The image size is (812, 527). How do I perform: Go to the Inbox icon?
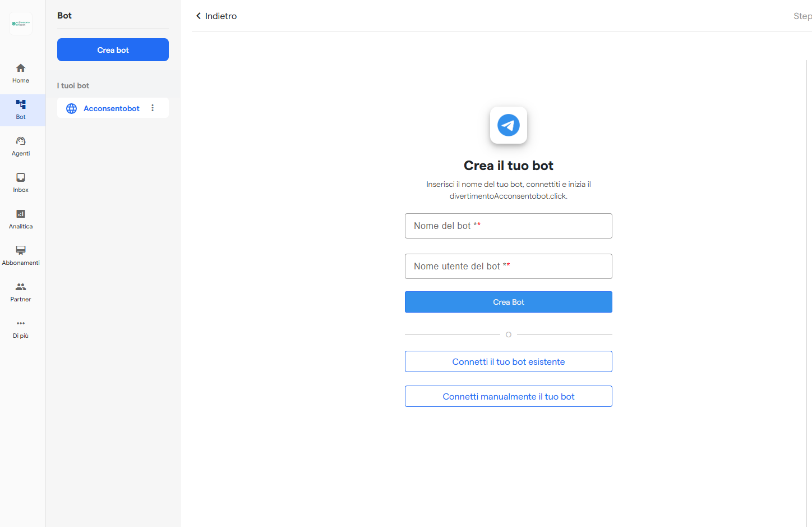[21, 177]
